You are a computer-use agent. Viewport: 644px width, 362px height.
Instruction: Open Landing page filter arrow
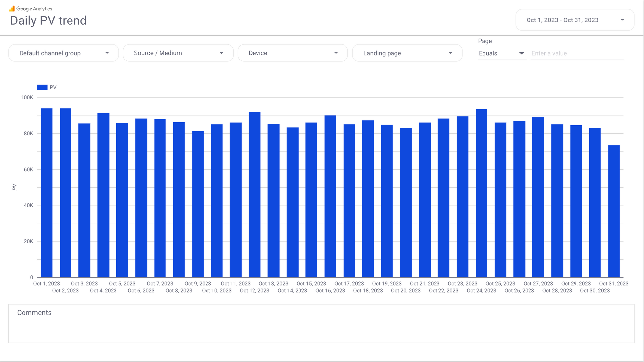450,53
